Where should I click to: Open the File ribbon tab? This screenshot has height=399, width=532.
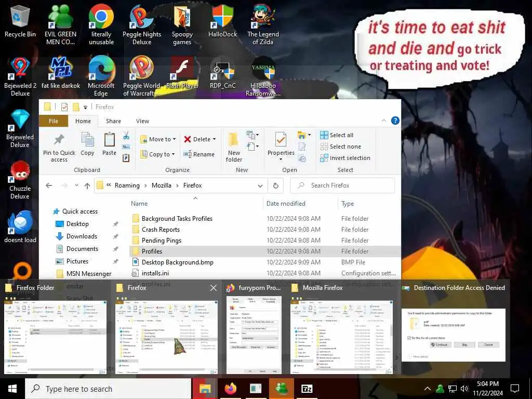(x=54, y=121)
